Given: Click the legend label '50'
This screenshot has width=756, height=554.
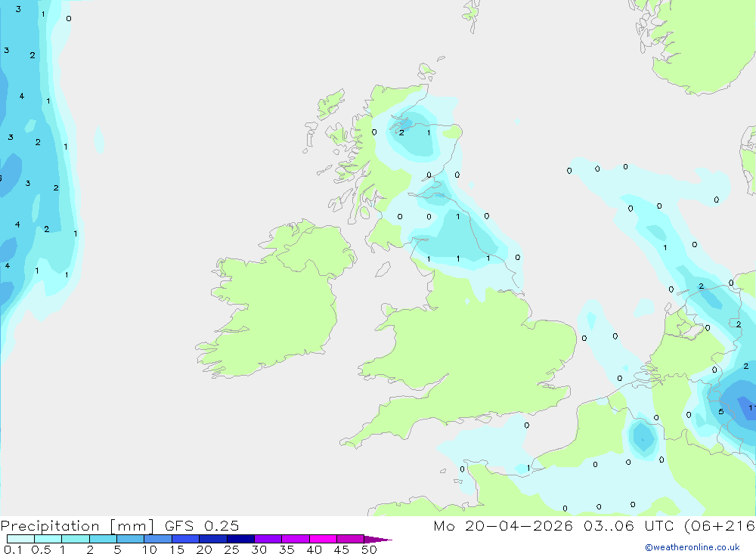Looking at the screenshot, I should pos(369,549).
